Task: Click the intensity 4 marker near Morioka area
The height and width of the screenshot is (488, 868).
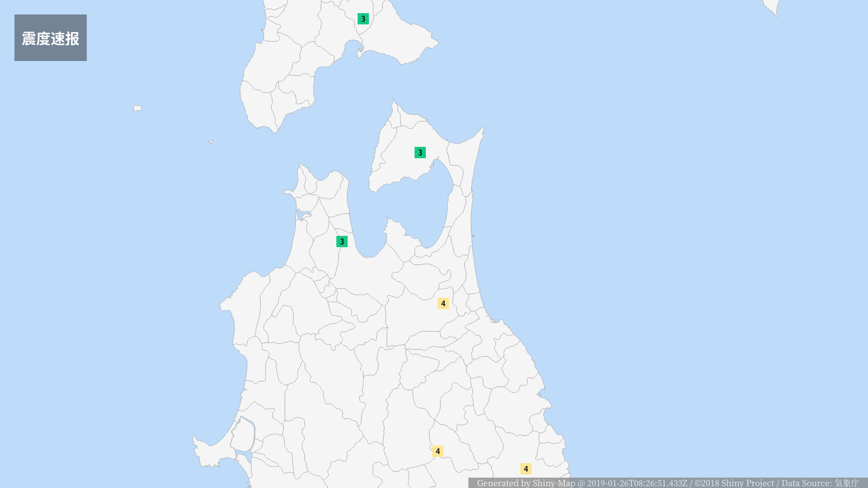Action: [x=438, y=451]
